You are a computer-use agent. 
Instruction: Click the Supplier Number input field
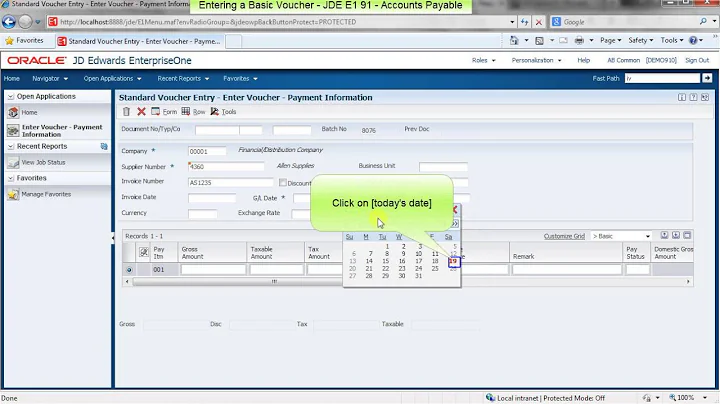(226, 167)
